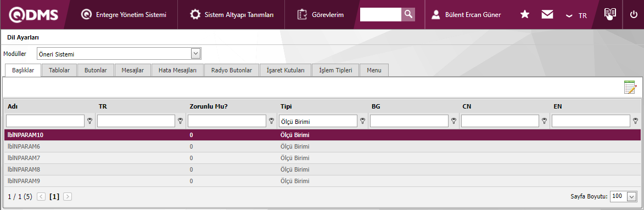Expand the Modüller dropdown
This screenshot has height=210, width=644.
click(x=196, y=54)
